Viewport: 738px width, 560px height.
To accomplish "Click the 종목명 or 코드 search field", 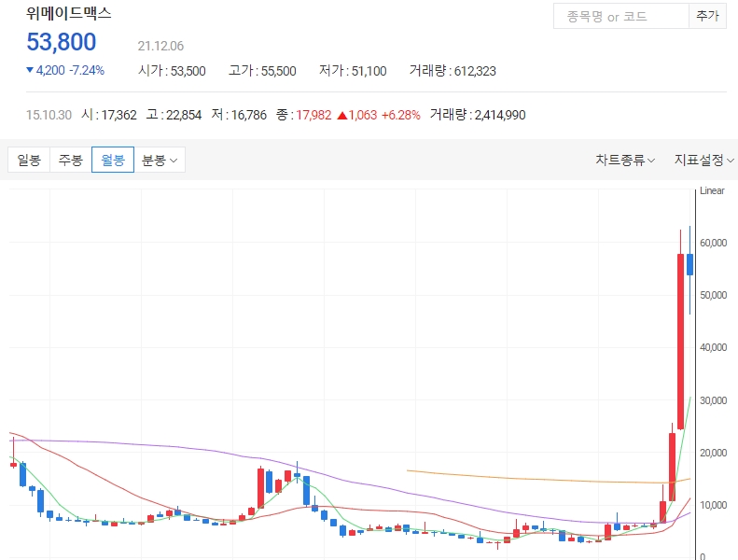I will click(621, 16).
